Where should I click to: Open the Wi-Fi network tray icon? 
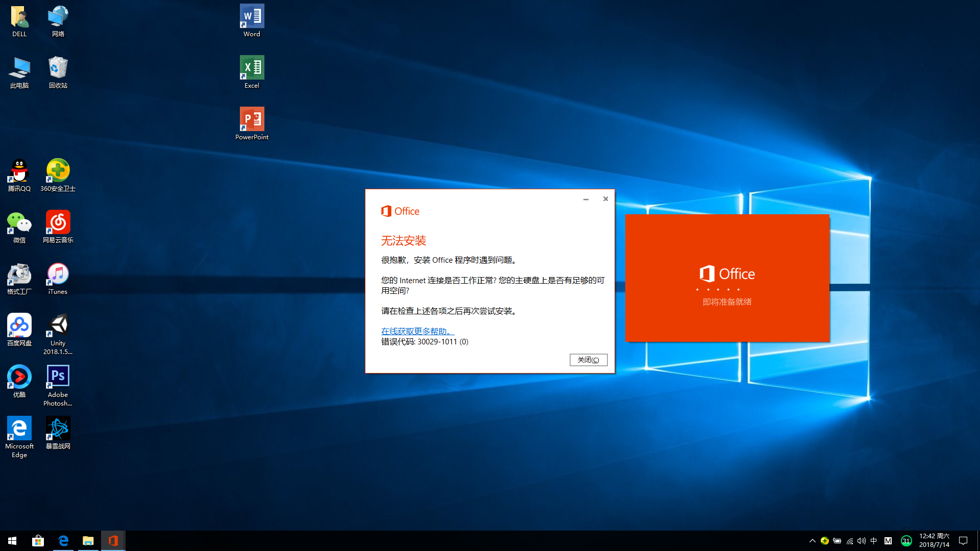click(850, 541)
